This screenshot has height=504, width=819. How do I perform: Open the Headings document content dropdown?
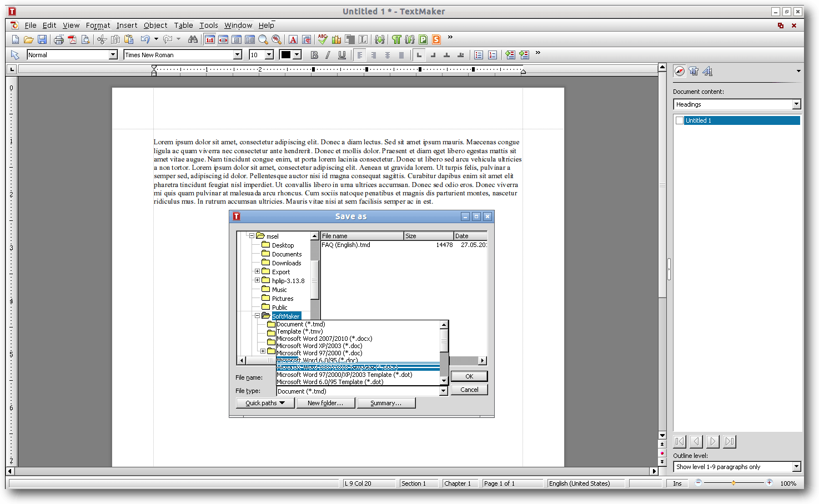click(796, 104)
